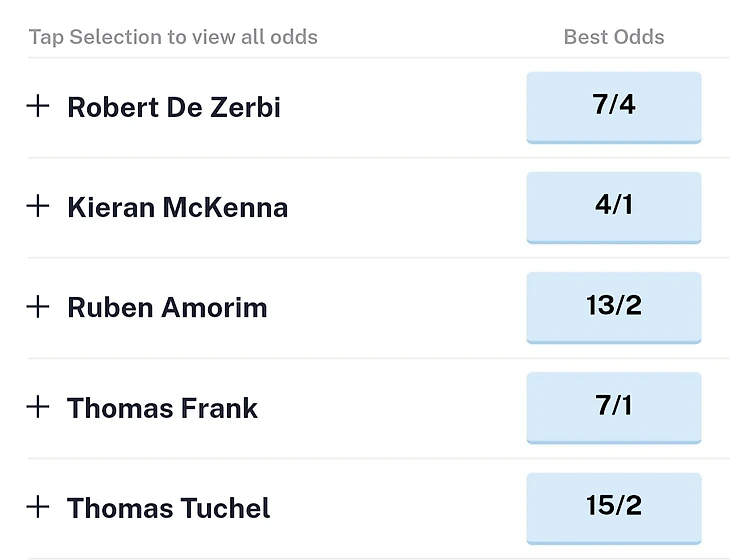The height and width of the screenshot is (560, 730).
Task: Select the 7/1 odds for Thomas Frank
Action: [x=614, y=408]
